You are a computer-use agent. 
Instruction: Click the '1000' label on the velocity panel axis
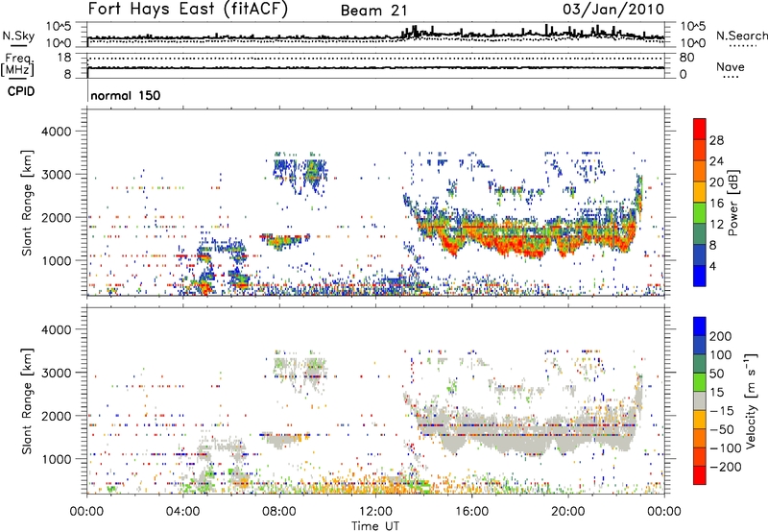[56, 459]
